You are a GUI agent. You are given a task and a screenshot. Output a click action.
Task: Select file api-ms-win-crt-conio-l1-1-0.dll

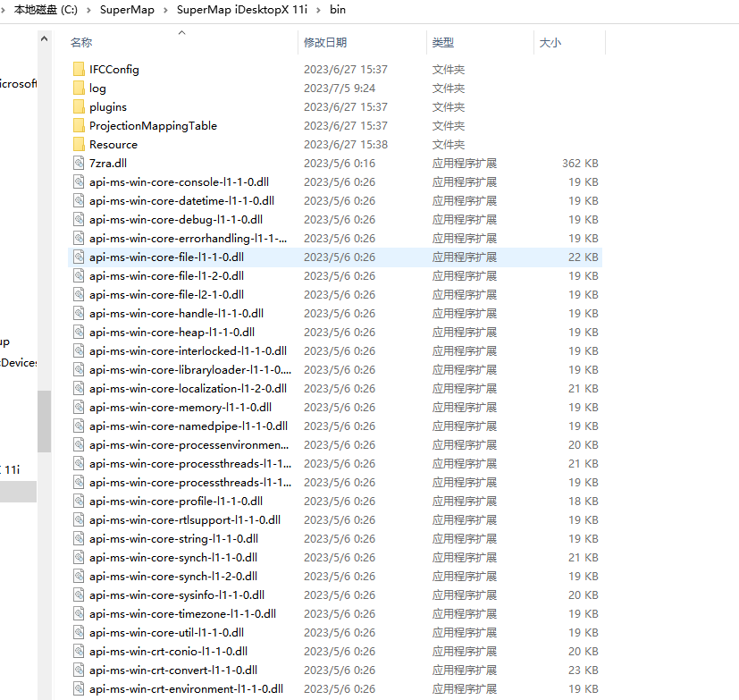334,652
